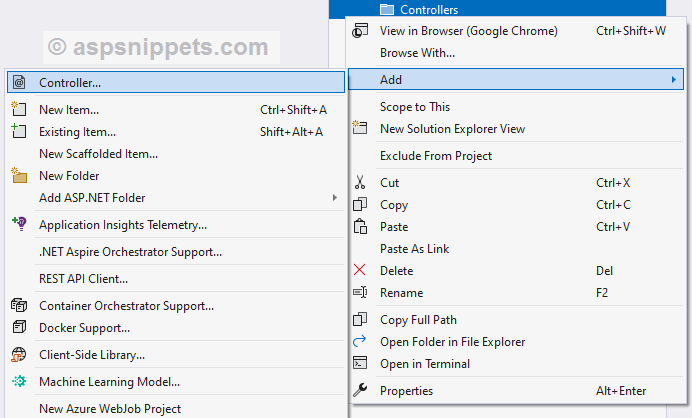Select .NET Aspire Orchestrator Support...

pyautogui.click(x=176, y=252)
